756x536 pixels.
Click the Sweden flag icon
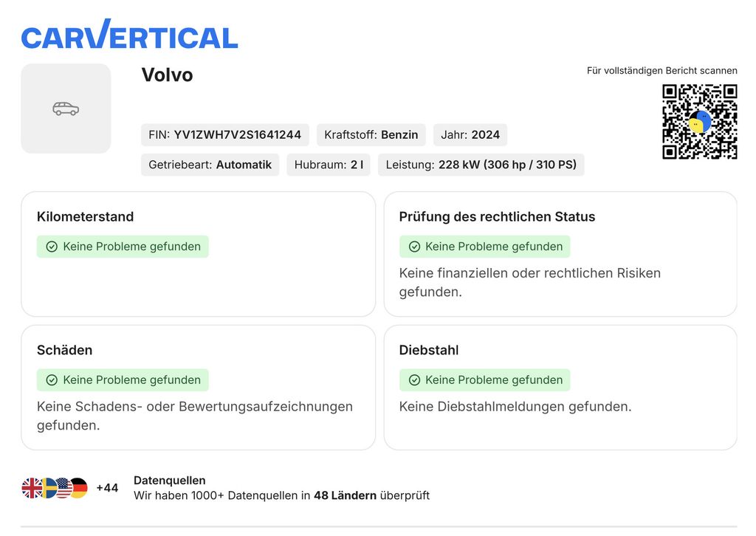click(49, 488)
